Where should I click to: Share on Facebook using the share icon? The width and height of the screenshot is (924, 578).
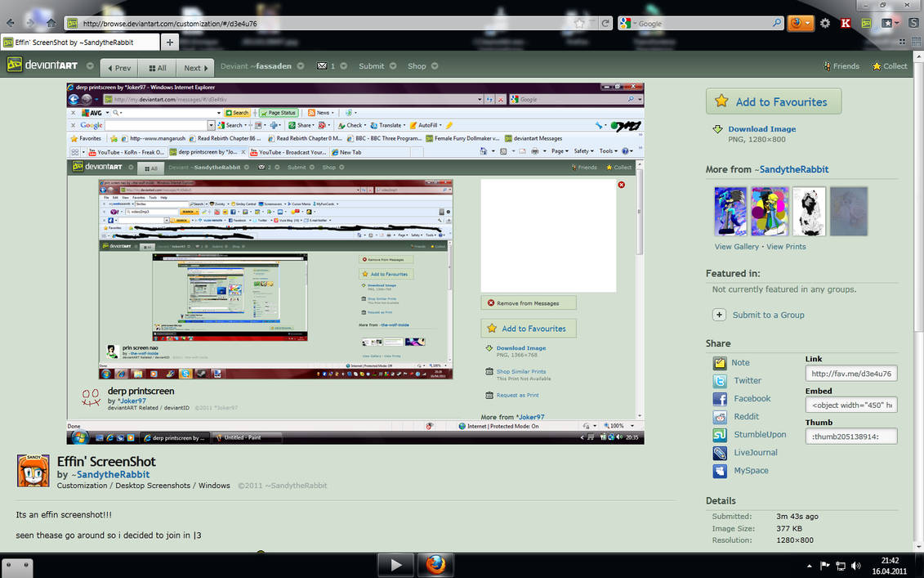[720, 398]
